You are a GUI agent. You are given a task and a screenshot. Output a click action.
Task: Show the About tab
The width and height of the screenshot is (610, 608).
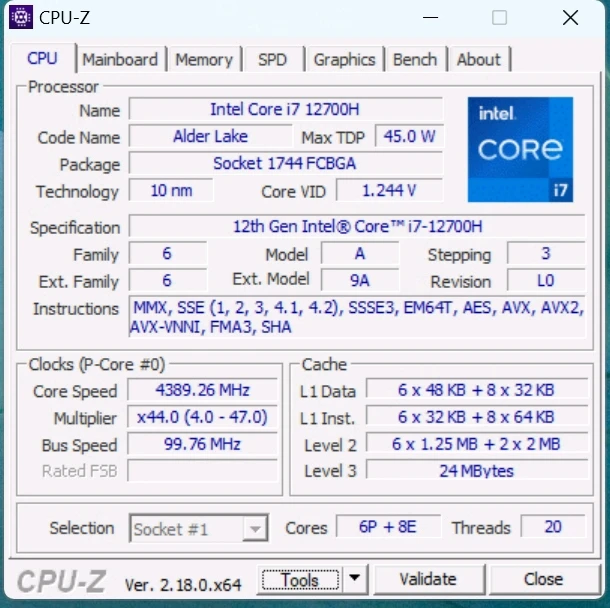(478, 59)
